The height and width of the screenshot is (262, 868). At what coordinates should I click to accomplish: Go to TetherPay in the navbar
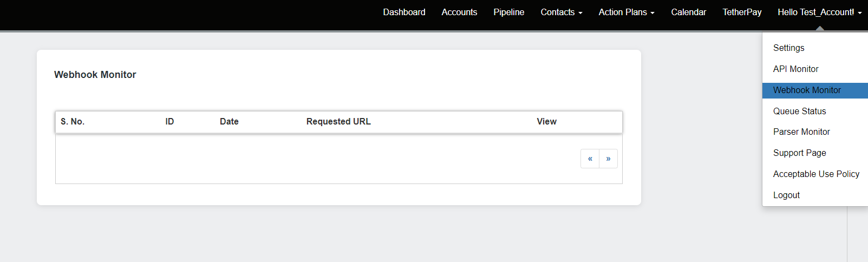click(742, 12)
